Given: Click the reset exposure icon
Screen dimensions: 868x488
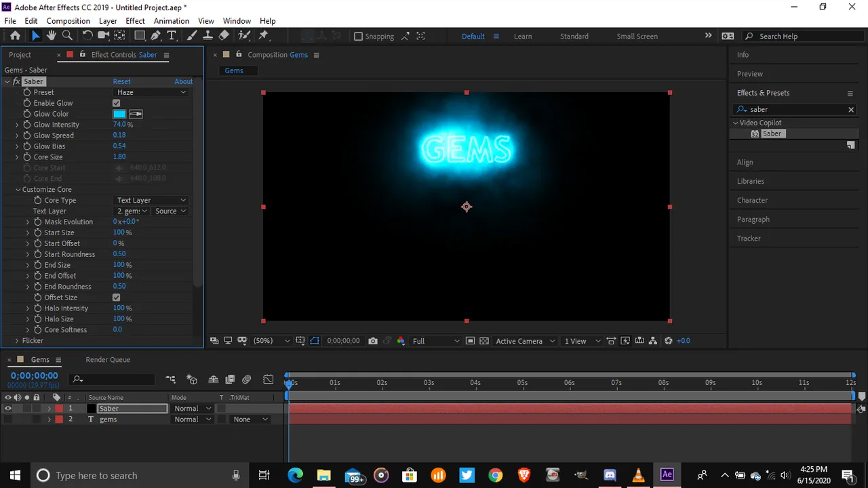Looking at the screenshot, I should [x=669, y=341].
